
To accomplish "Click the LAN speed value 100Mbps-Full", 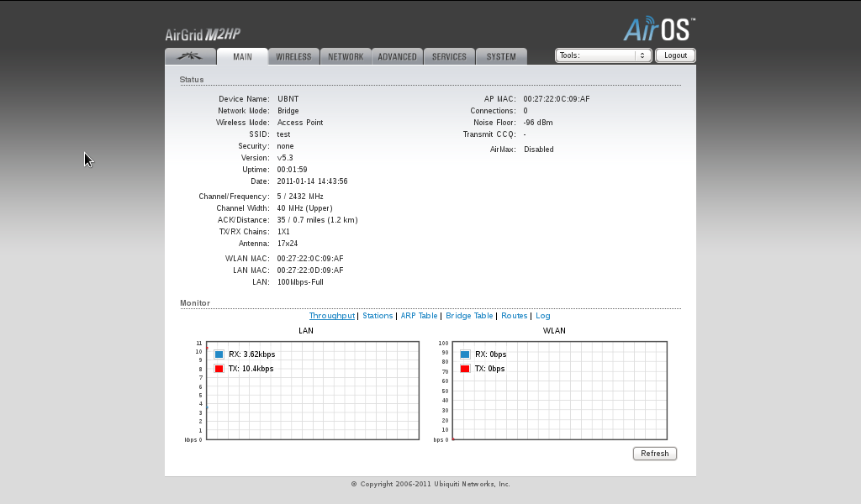I will (300, 282).
